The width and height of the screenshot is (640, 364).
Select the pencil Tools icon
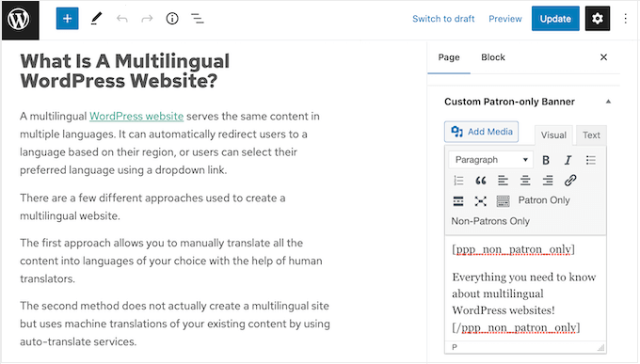click(x=96, y=19)
